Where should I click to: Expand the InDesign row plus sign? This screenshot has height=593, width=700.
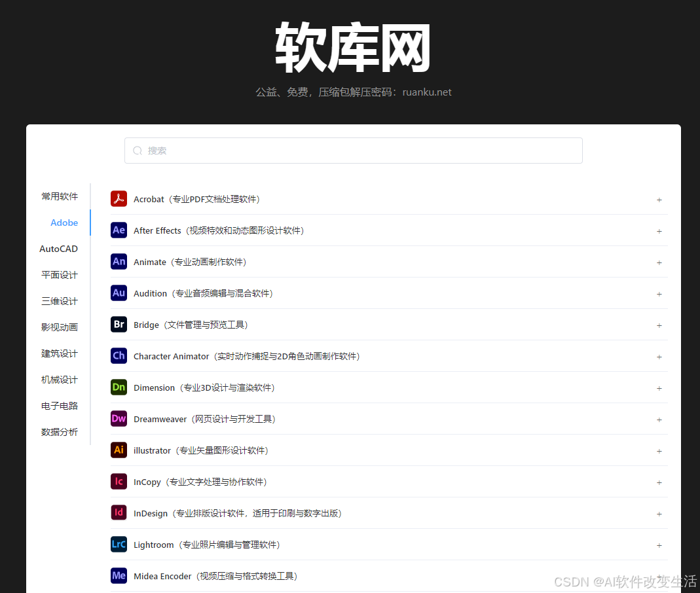(x=659, y=514)
